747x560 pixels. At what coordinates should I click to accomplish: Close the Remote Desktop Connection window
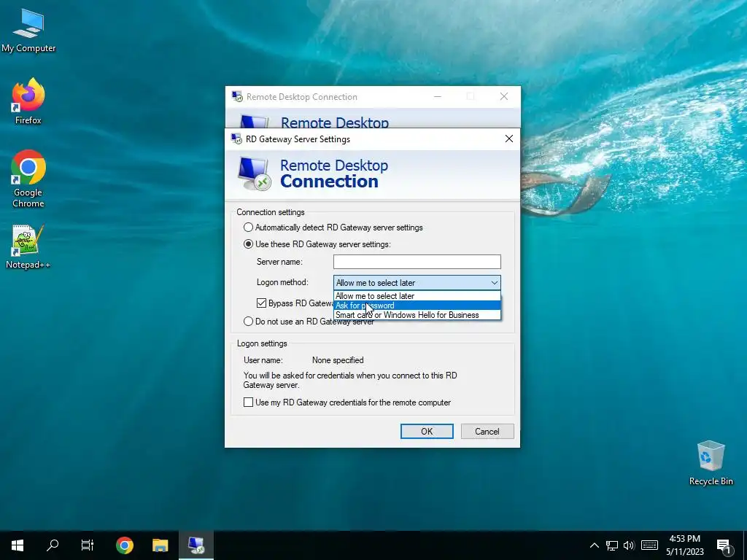point(504,97)
